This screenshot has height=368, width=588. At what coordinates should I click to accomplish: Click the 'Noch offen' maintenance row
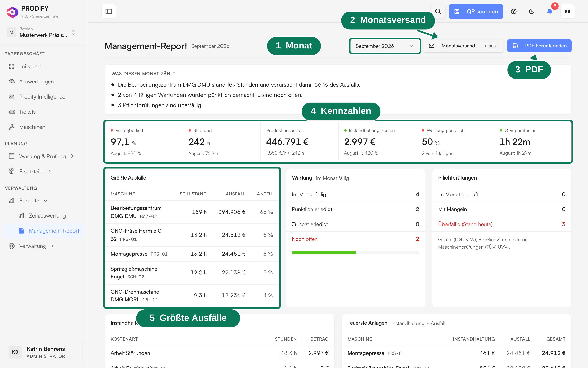click(355, 239)
